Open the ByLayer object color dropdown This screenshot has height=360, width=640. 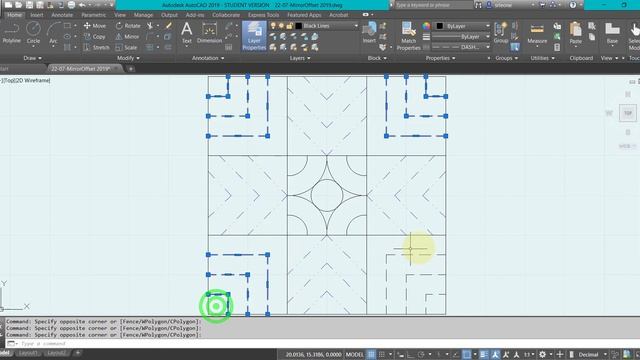tap(461, 26)
